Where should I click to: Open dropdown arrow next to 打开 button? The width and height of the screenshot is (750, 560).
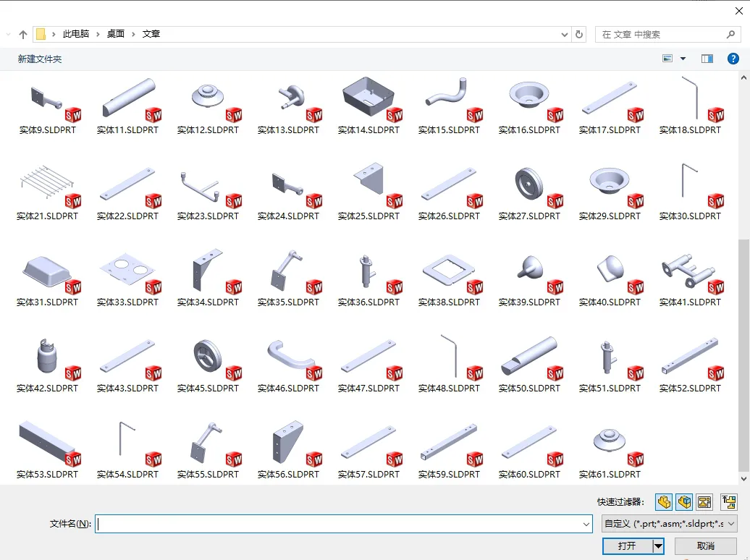coord(659,546)
